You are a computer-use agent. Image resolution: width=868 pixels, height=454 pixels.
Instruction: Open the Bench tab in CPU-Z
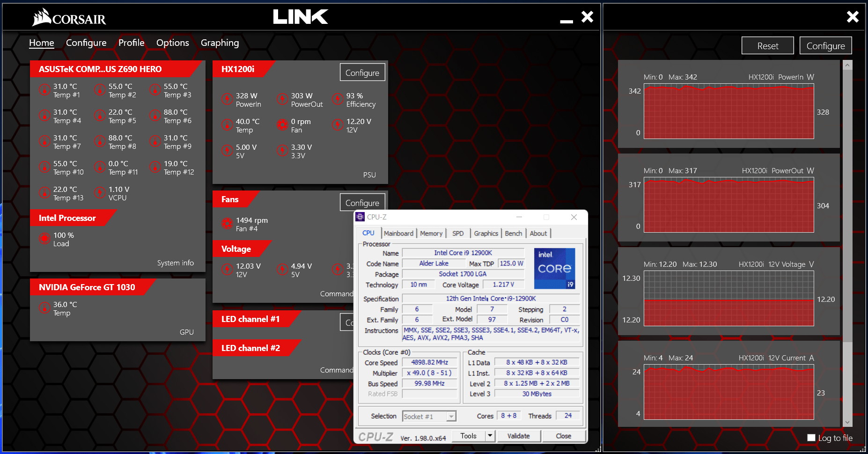pos(514,233)
